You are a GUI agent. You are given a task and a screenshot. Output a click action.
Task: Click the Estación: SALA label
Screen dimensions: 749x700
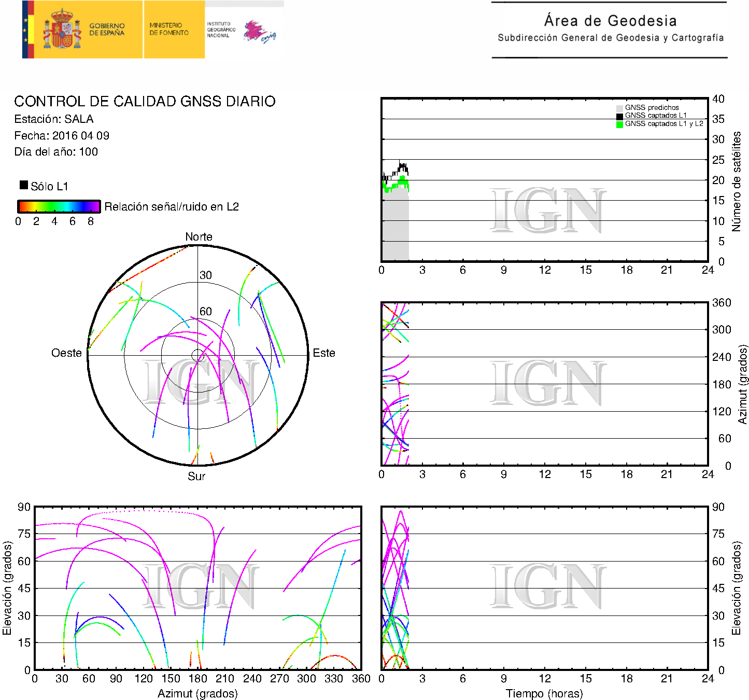coord(54,119)
